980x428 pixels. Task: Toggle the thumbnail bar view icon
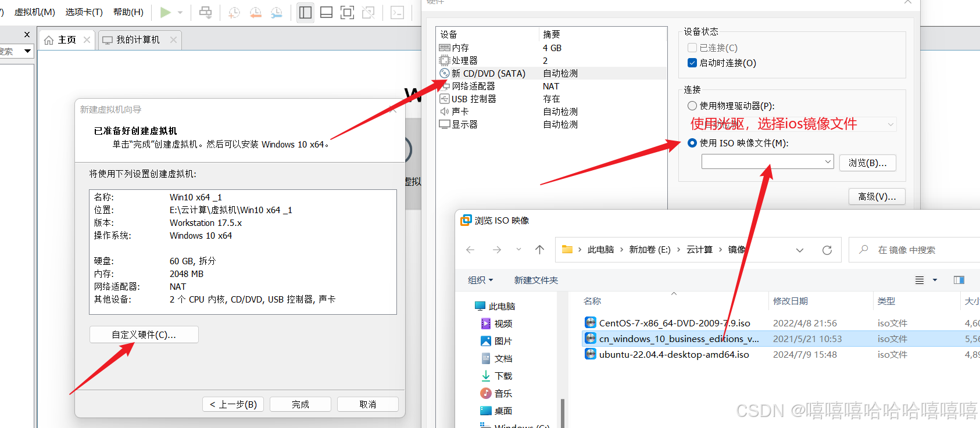(x=327, y=12)
